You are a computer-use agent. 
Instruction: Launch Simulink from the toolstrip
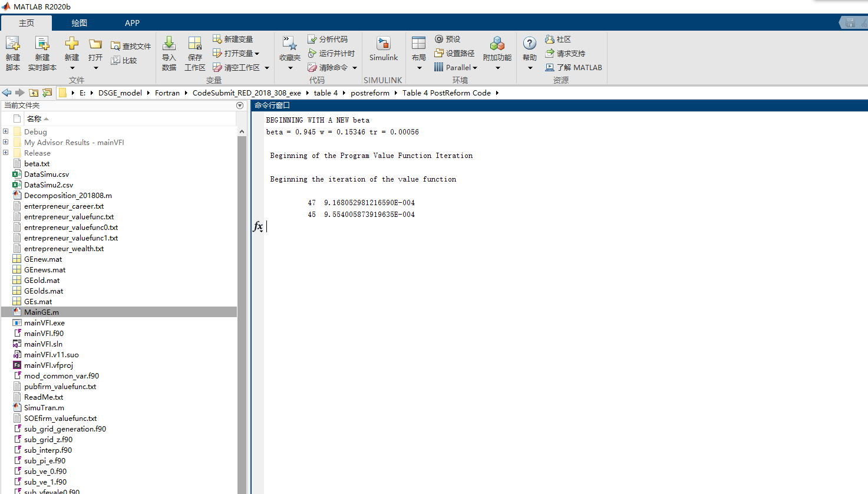384,50
